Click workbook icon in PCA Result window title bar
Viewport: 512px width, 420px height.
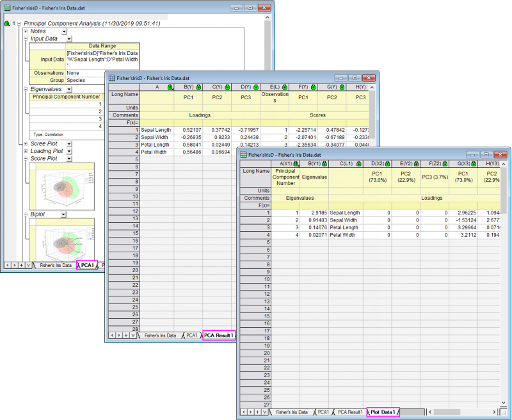(111, 78)
